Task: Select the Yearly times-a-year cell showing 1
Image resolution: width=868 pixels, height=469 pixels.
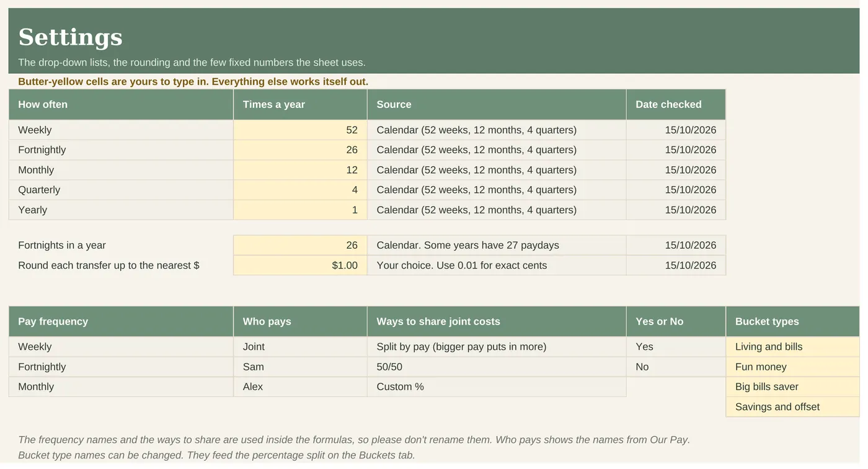Action: coord(300,210)
